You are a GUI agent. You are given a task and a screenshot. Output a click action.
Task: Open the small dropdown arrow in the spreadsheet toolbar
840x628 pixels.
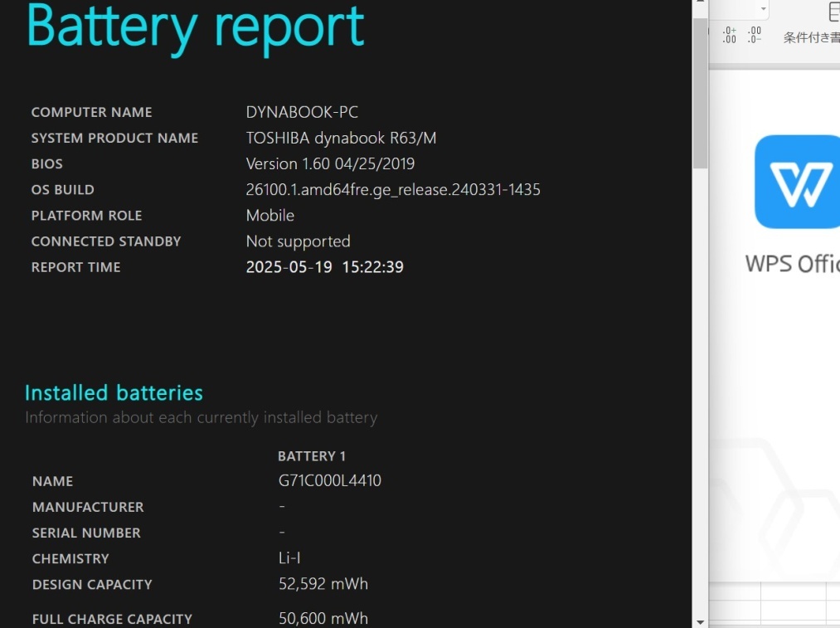[763, 9]
